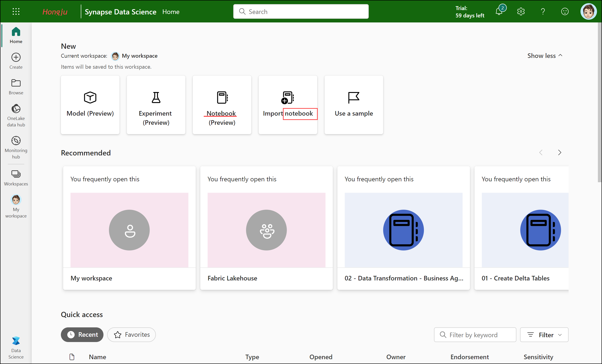Collapse the New section with Show less

545,56
